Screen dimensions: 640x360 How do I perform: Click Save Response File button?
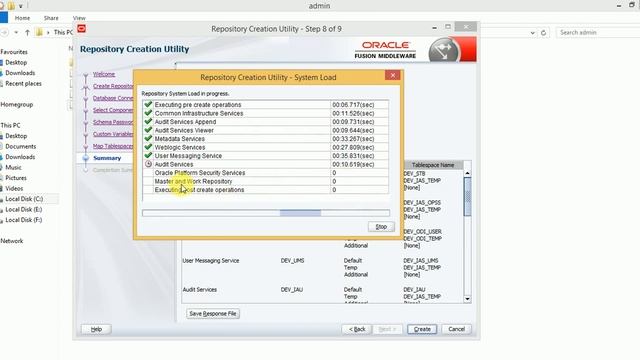point(213,313)
